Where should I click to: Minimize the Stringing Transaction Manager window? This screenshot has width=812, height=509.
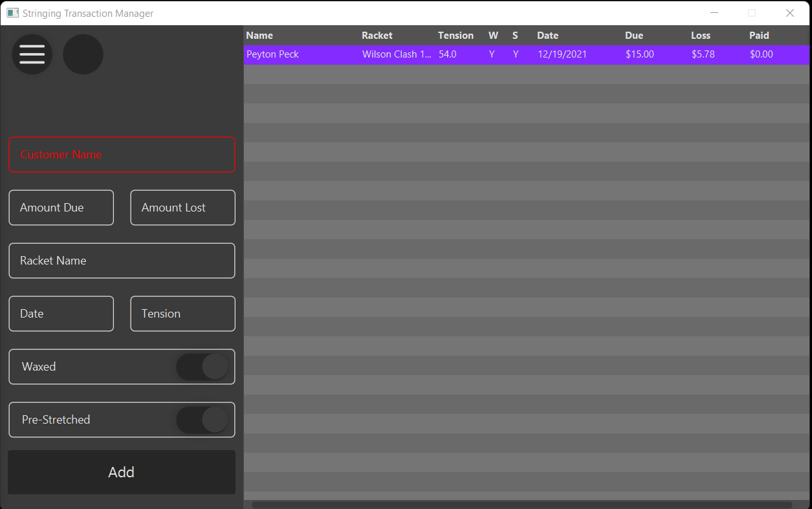pyautogui.click(x=714, y=13)
